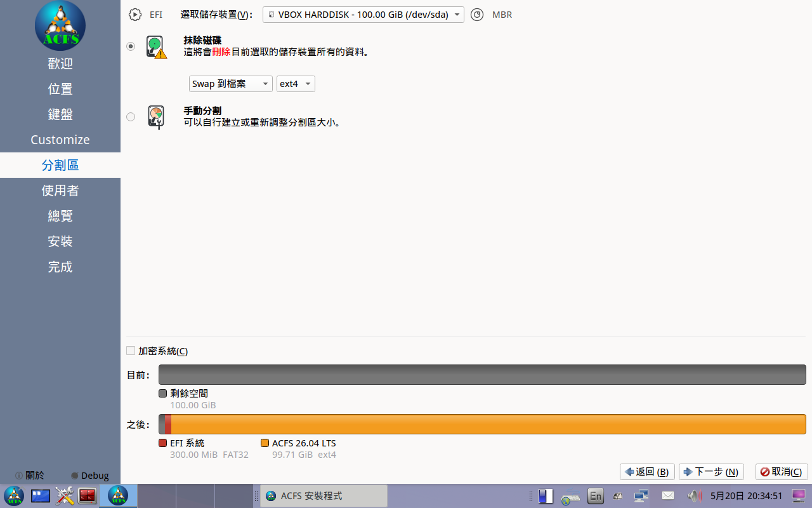Open the VBOX HARDDISK storage device dropdown
Viewport: 812px width, 508px height.
363,15
